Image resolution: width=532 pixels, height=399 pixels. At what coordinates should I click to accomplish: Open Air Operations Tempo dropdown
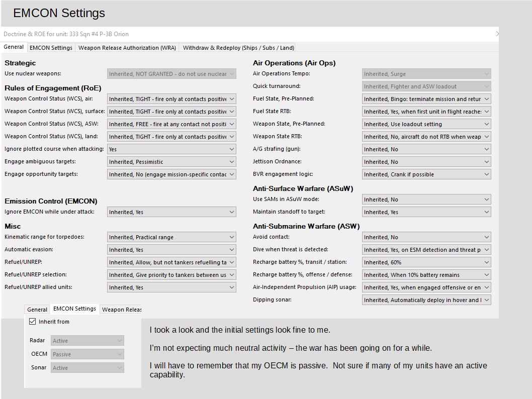click(426, 74)
